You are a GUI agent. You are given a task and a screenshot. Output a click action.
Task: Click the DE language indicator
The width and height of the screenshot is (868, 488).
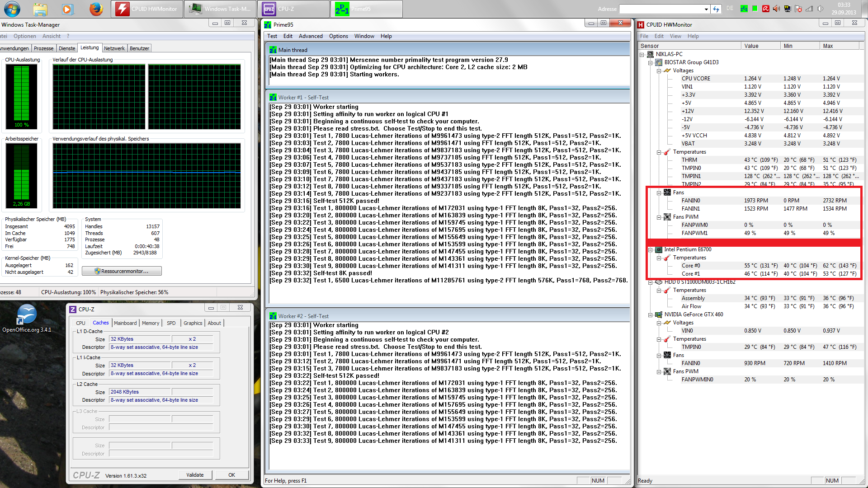[730, 8]
